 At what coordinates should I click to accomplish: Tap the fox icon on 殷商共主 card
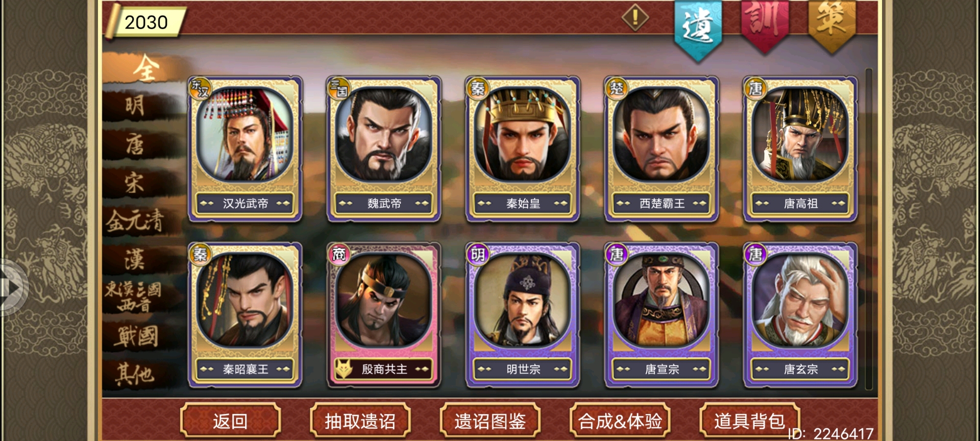[343, 369]
